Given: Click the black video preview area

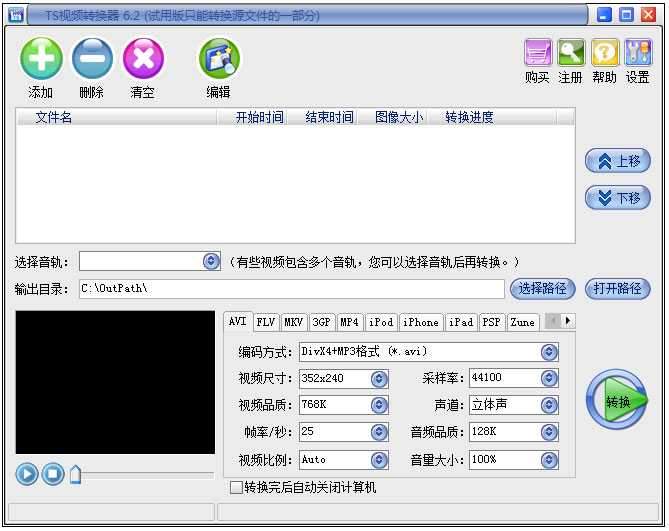Looking at the screenshot, I should point(115,382).
